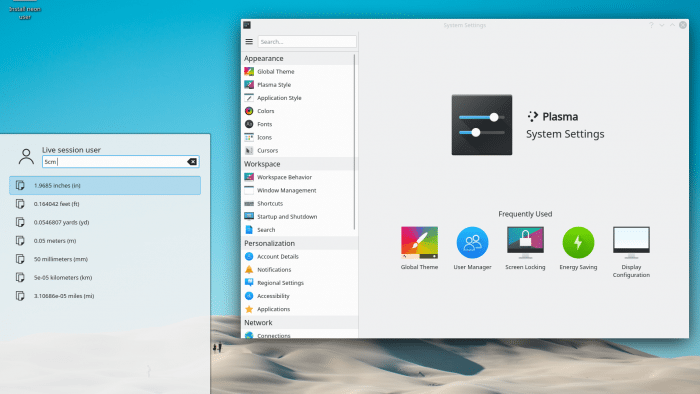
Task: Open Display Configuration from Frequently Used
Action: pos(631,252)
